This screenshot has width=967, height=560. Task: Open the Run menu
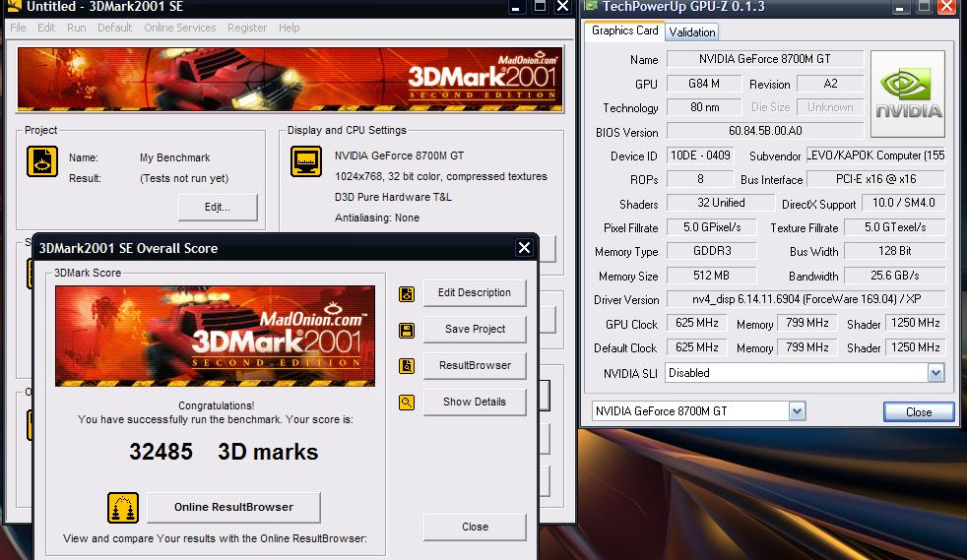tap(77, 28)
